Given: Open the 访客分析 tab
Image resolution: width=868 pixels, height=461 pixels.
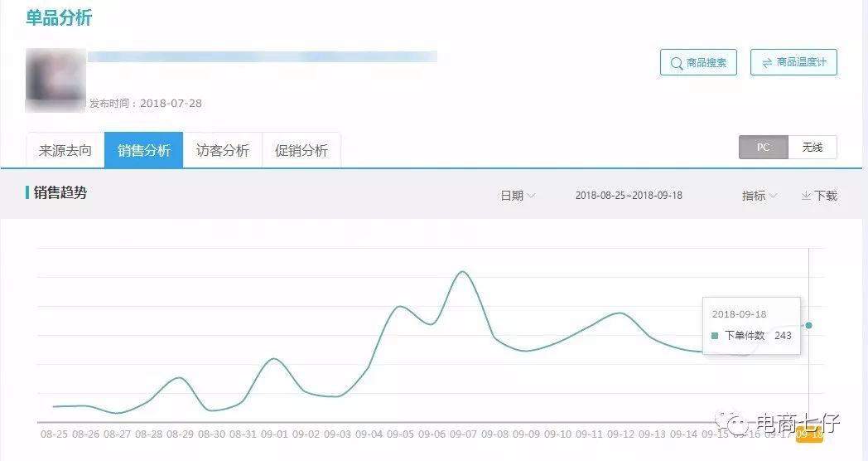Looking at the screenshot, I should 223,150.
